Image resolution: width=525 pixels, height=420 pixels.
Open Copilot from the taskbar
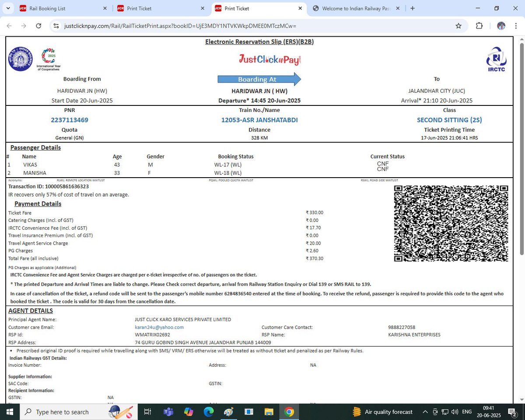[189, 412]
